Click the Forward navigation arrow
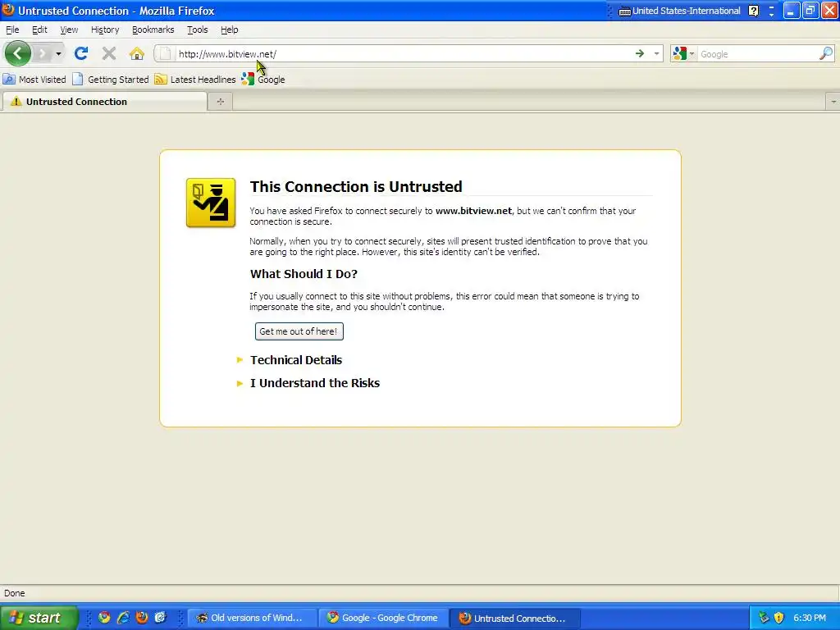840x630 pixels. click(42, 53)
